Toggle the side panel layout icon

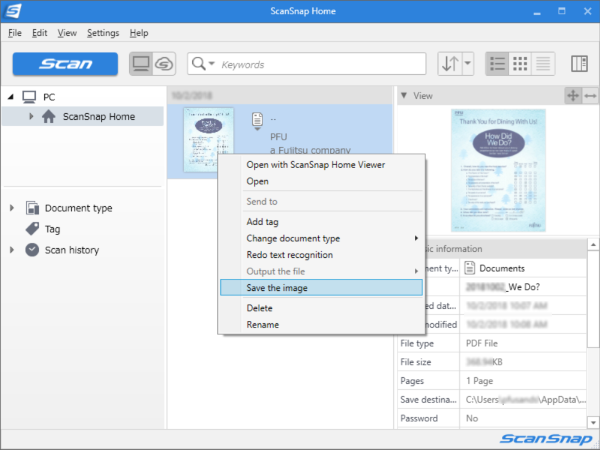click(579, 64)
